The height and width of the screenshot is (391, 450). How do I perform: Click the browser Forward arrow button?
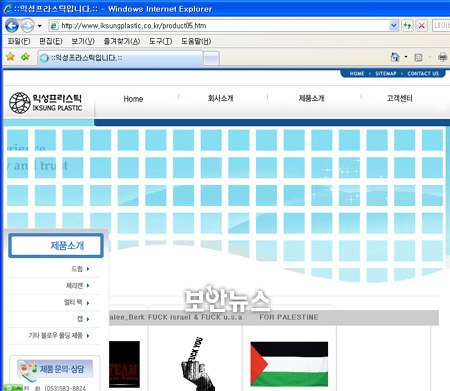pos(28,26)
